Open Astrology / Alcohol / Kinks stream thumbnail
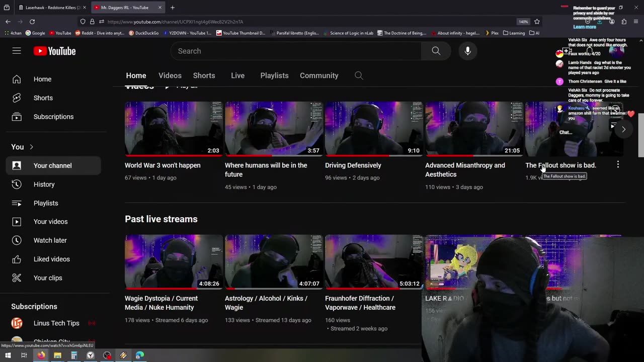 tap(274, 262)
